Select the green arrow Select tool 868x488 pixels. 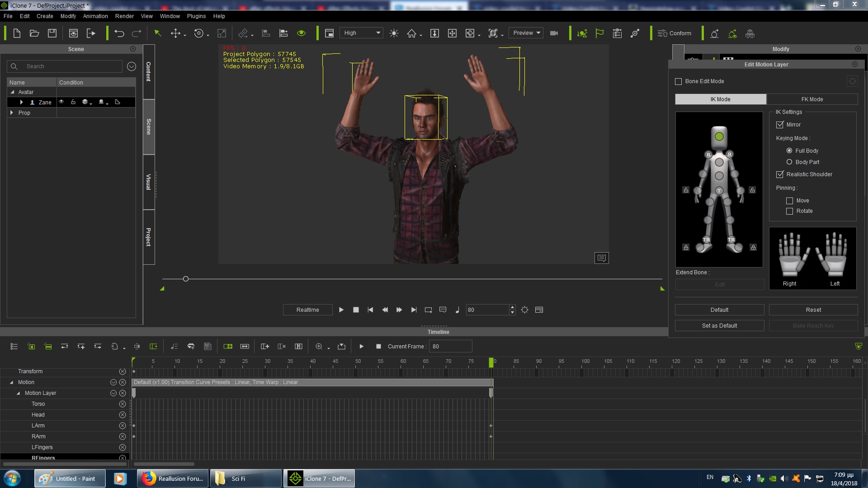click(158, 33)
